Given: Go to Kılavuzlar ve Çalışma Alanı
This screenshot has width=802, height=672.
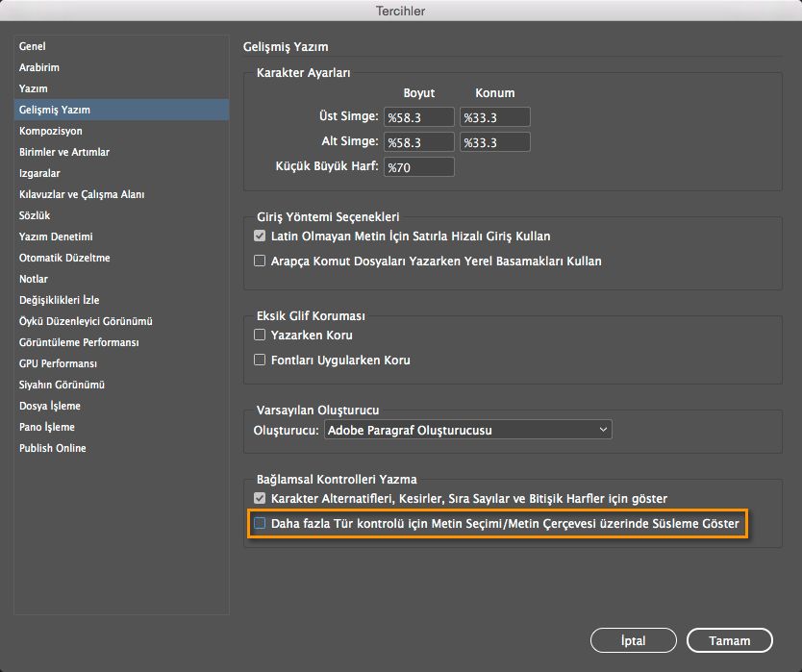Looking at the screenshot, I should point(82,194).
